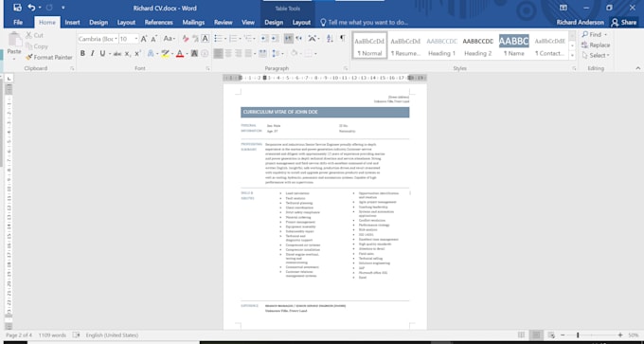Toggle Underline formatting
Screen dimensions: 644x344
coord(102,53)
